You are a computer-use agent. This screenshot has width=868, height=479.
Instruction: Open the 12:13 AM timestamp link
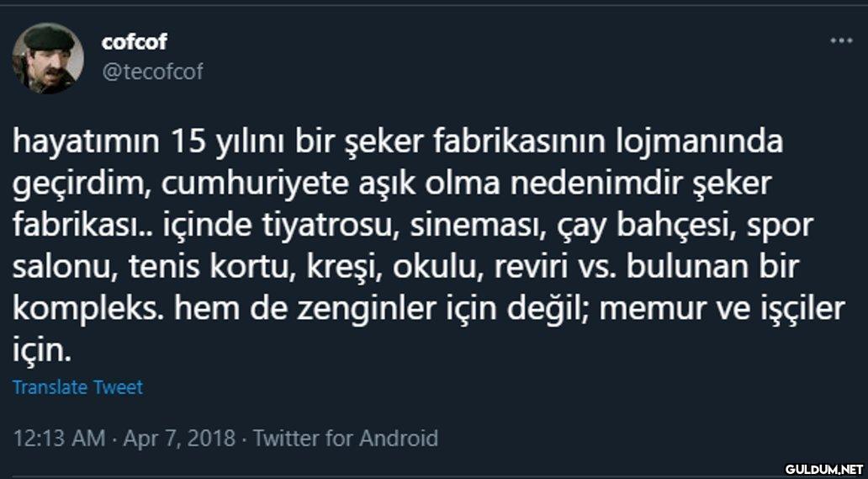pos(61,438)
